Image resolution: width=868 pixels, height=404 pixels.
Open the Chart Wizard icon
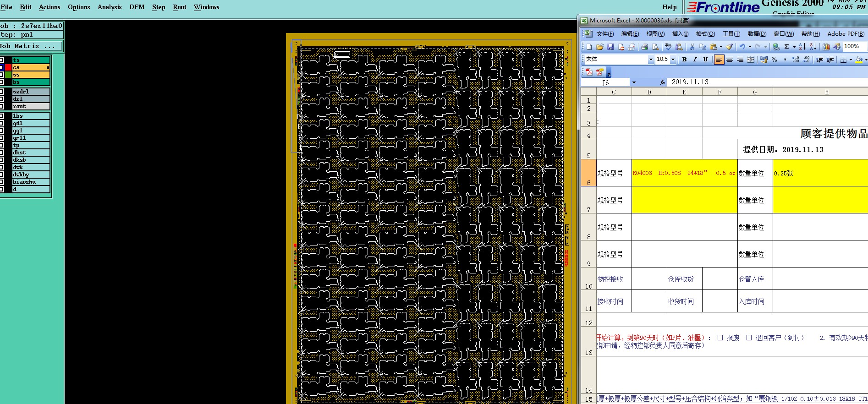(x=826, y=47)
